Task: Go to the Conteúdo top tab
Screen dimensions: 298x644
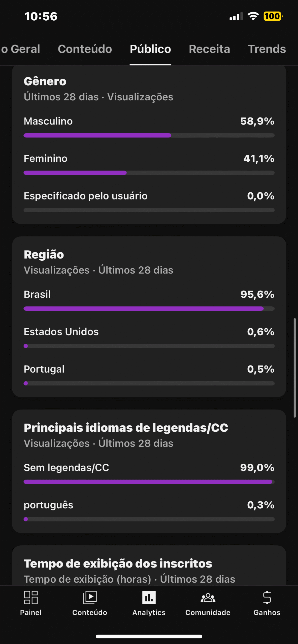Action: tap(85, 49)
